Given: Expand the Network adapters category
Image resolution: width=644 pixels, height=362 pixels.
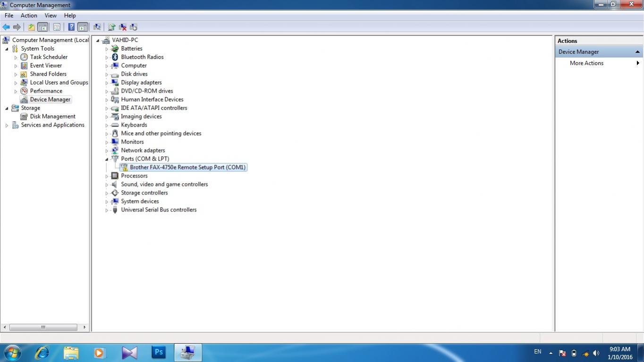Looking at the screenshot, I should [107, 151].
